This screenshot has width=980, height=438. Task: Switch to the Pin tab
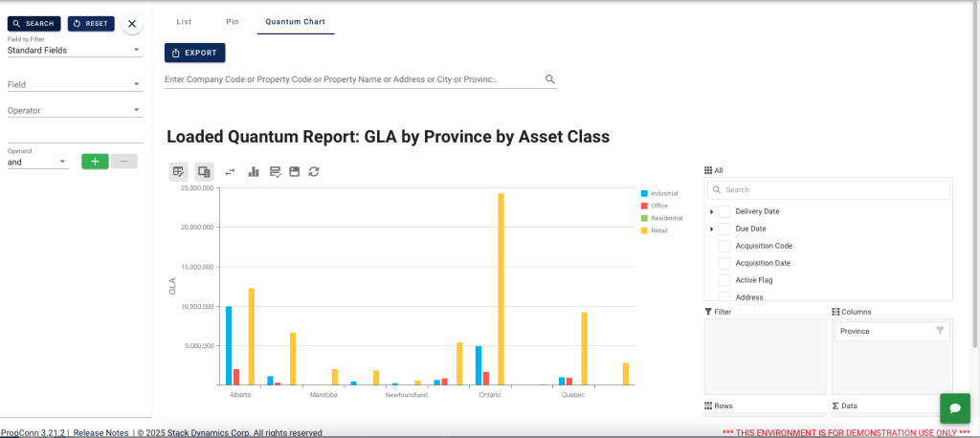pos(233,20)
